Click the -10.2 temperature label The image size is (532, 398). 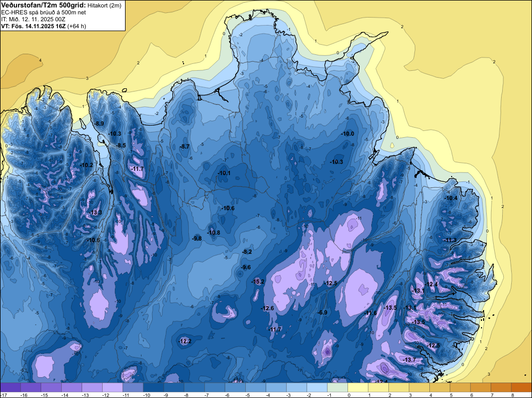pos(87,165)
